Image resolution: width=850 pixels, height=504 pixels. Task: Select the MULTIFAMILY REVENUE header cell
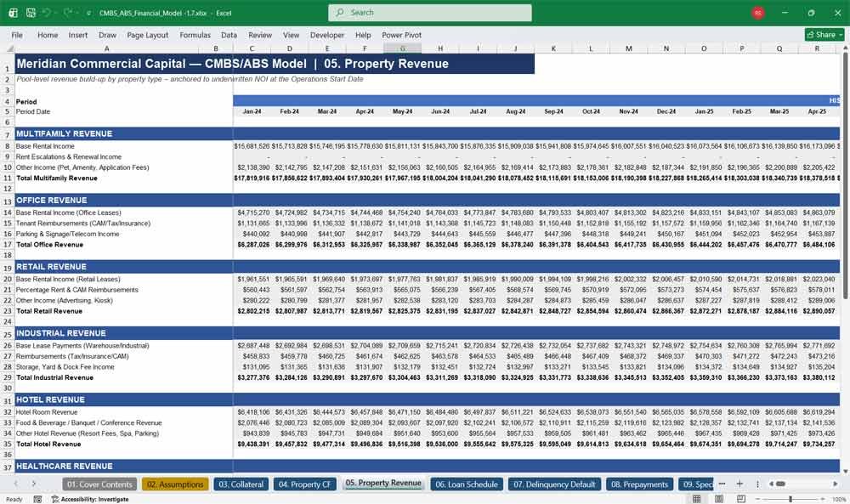pyautogui.click(x=123, y=133)
